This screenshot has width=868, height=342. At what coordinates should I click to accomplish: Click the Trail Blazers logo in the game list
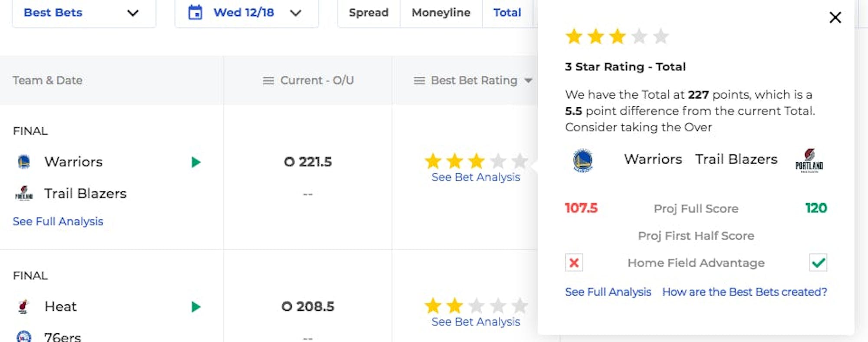pos(24,194)
